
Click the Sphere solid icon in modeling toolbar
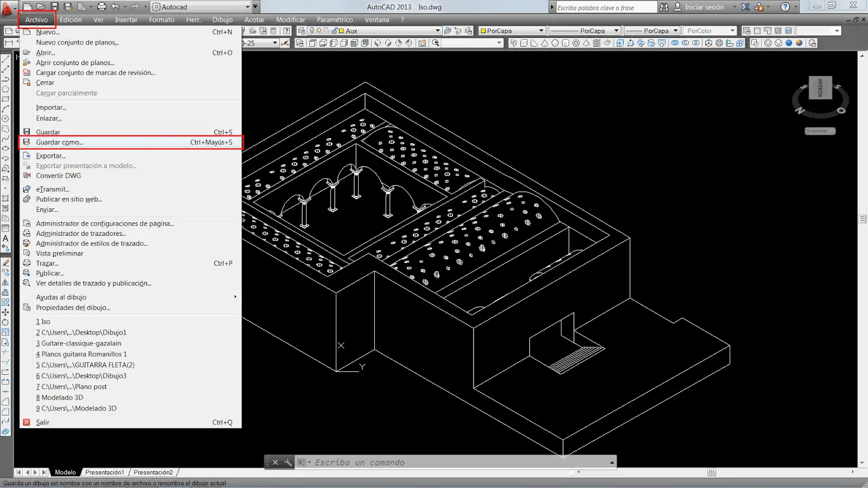(x=555, y=43)
